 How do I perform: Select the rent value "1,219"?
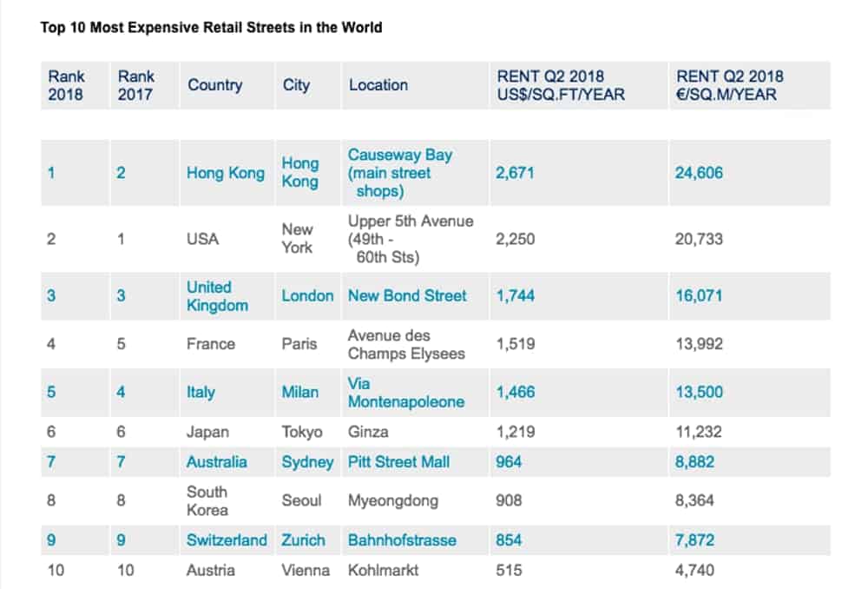click(x=515, y=432)
